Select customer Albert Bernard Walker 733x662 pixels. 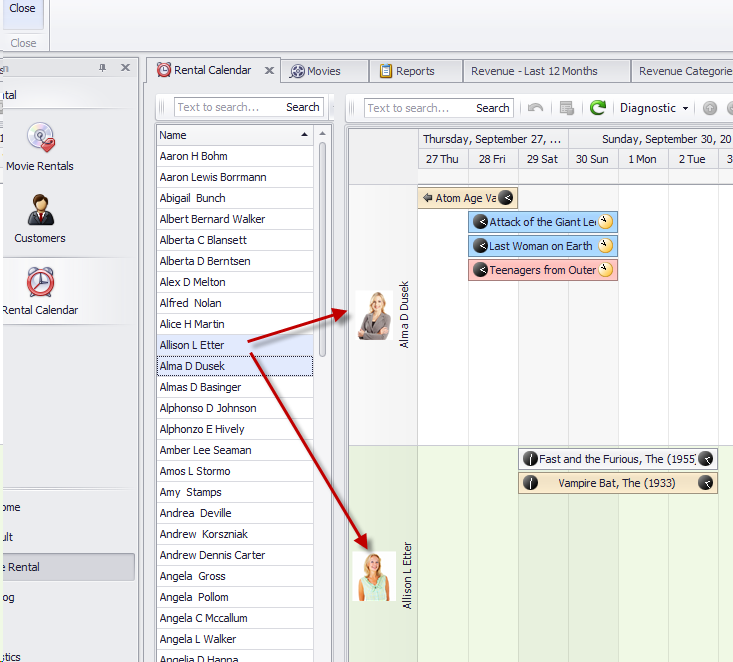click(x=235, y=219)
